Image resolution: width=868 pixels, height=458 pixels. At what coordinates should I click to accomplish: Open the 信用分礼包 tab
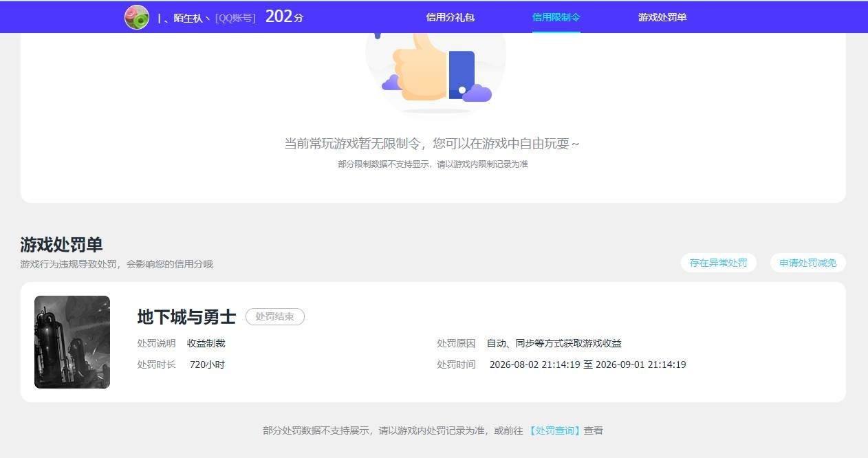451,17
